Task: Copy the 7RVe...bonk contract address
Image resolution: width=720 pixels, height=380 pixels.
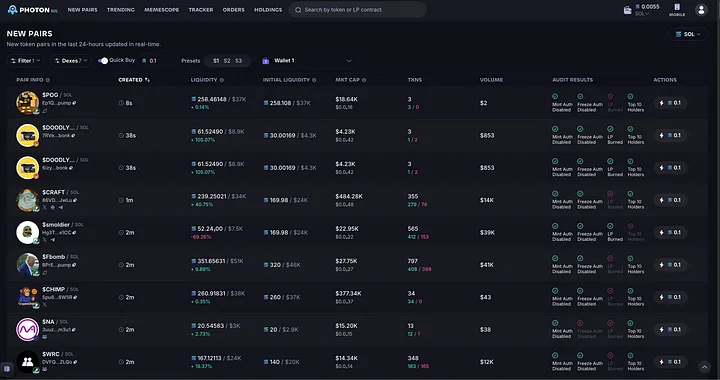Action: click(73, 135)
